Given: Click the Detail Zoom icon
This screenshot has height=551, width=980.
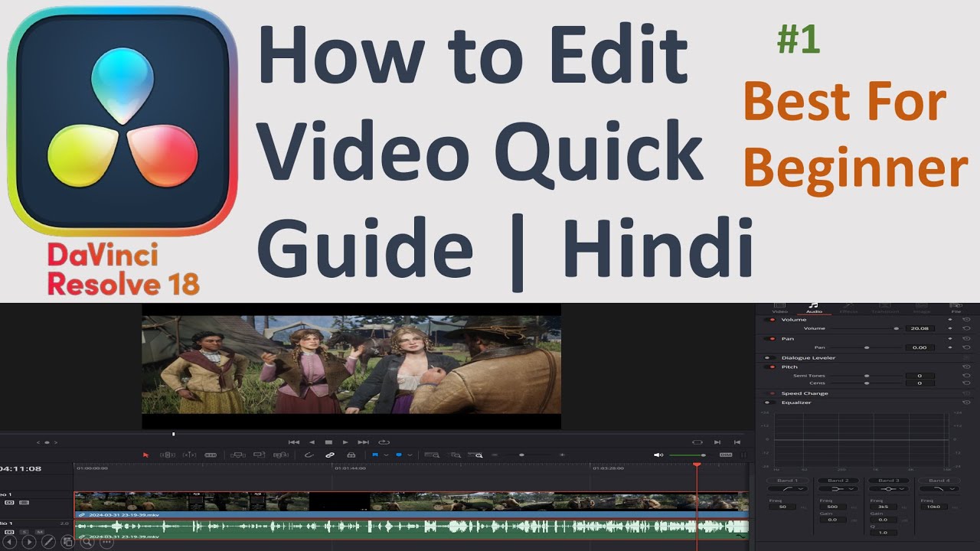Looking at the screenshot, I should (455, 455).
